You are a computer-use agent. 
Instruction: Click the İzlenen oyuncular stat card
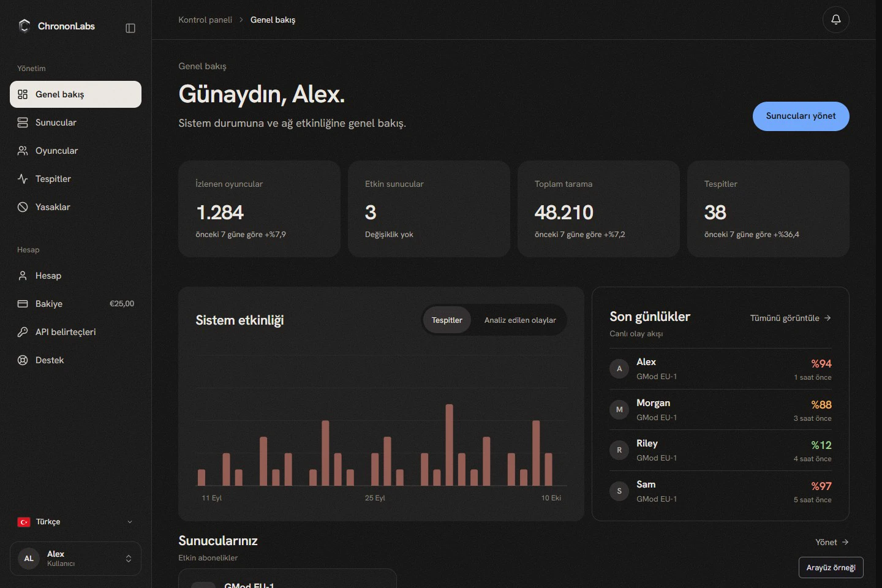[x=259, y=209]
